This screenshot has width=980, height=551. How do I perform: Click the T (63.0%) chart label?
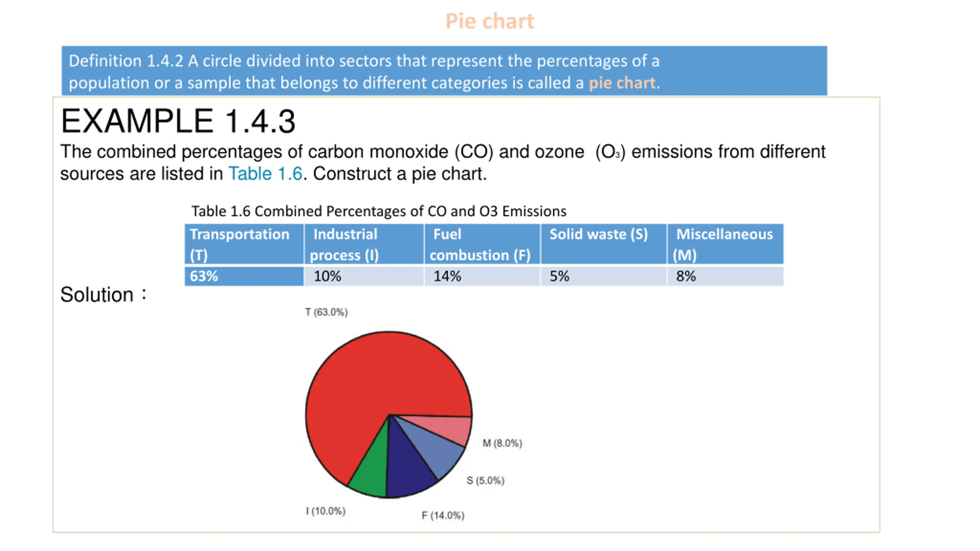point(326,312)
